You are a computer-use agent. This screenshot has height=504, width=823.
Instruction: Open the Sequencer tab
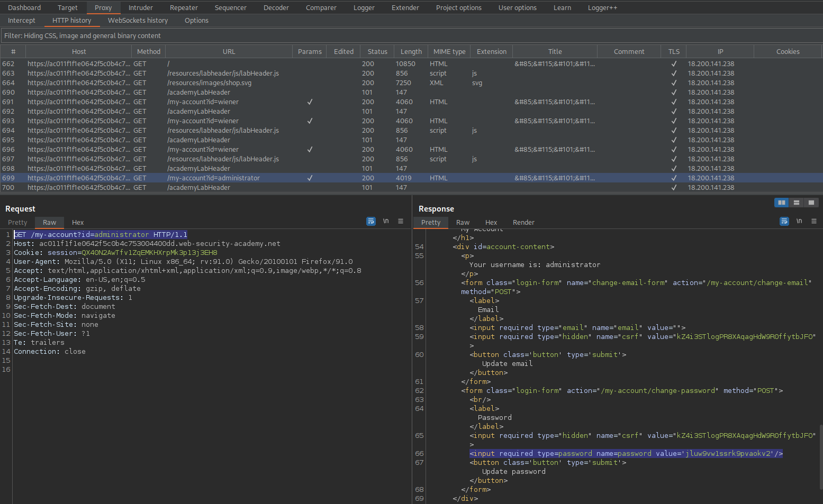pos(230,7)
